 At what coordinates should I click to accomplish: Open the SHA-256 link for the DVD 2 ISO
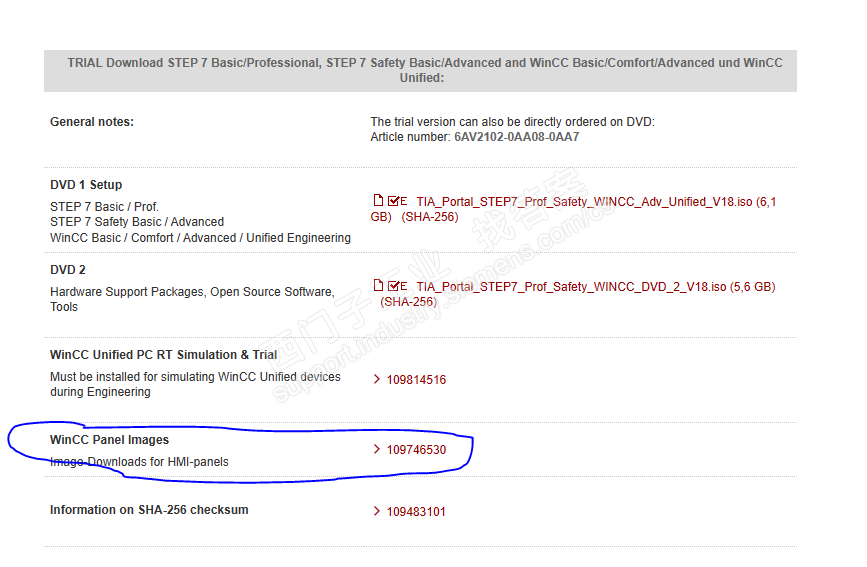408,302
